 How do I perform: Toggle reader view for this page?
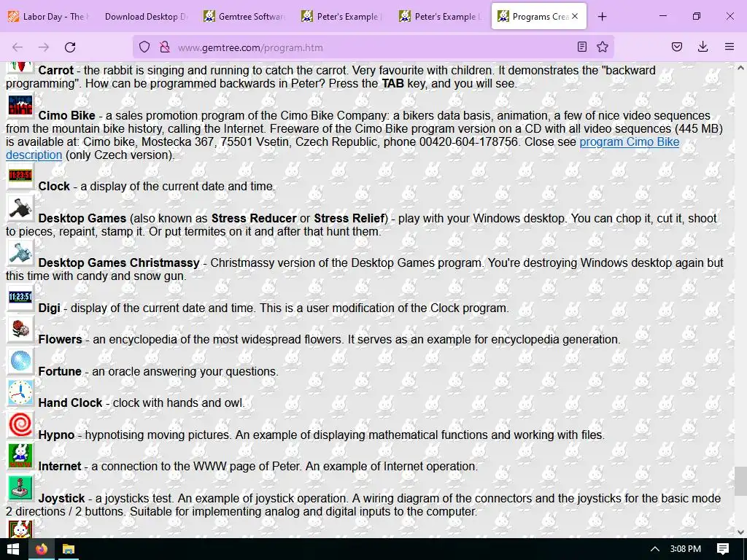point(581,47)
